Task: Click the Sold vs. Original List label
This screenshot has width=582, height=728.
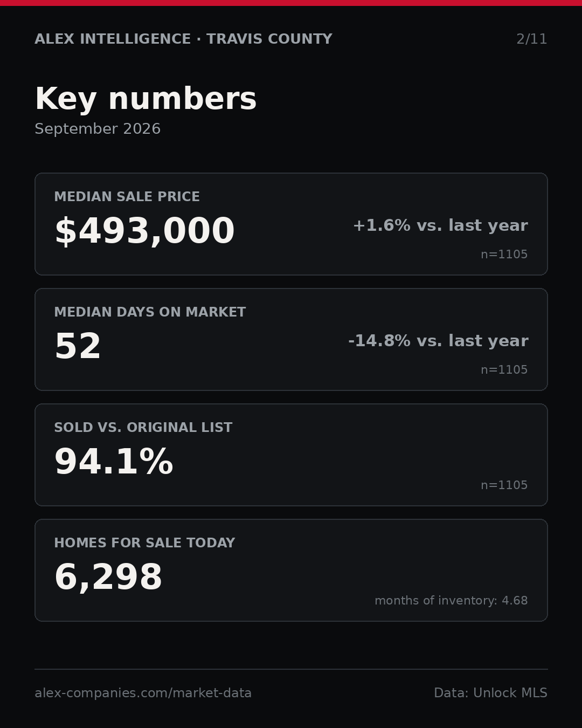Action: 143,428
